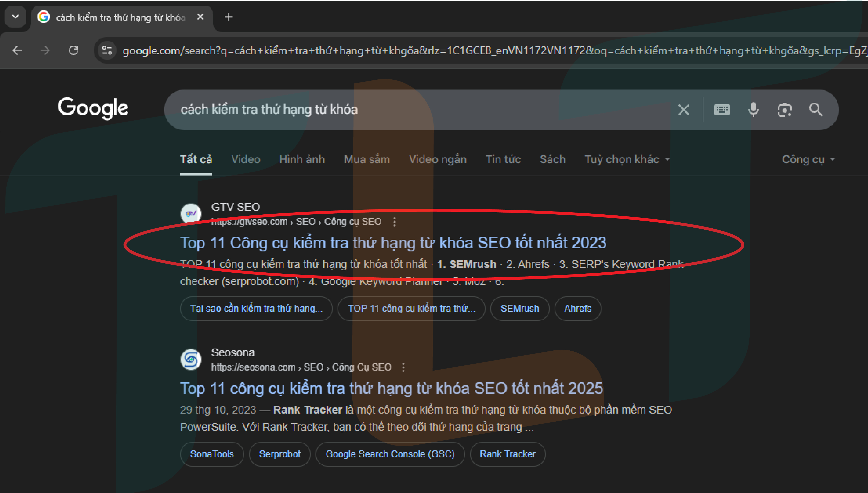Click the browser back arrow
Image resolution: width=868 pixels, height=493 pixels.
[17, 50]
